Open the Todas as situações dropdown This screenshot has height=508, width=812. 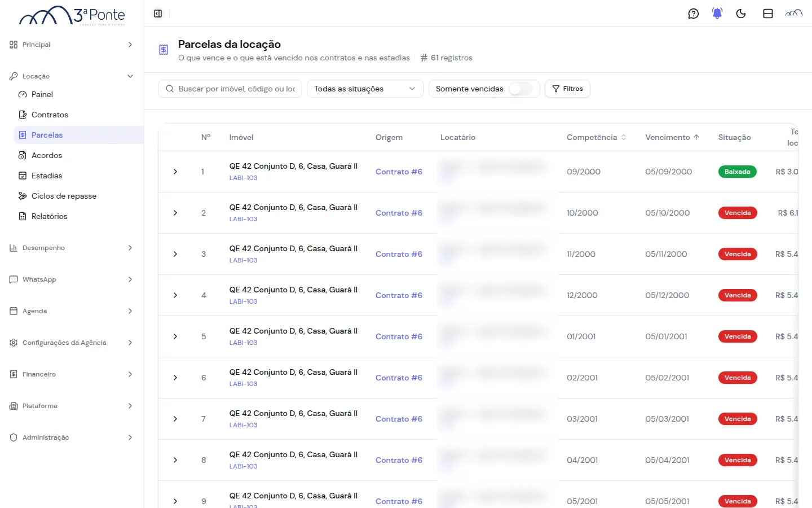coord(365,89)
